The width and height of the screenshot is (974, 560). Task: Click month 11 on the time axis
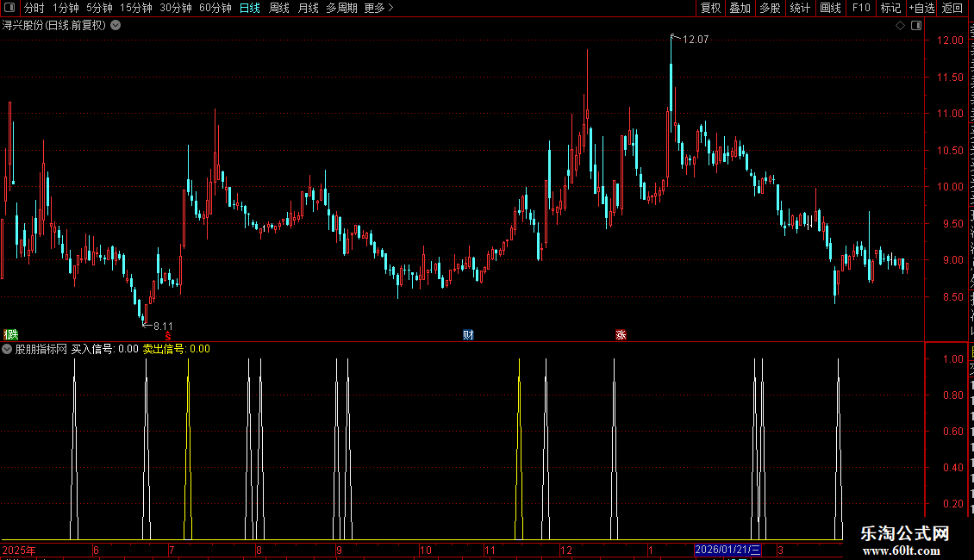pos(490,550)
